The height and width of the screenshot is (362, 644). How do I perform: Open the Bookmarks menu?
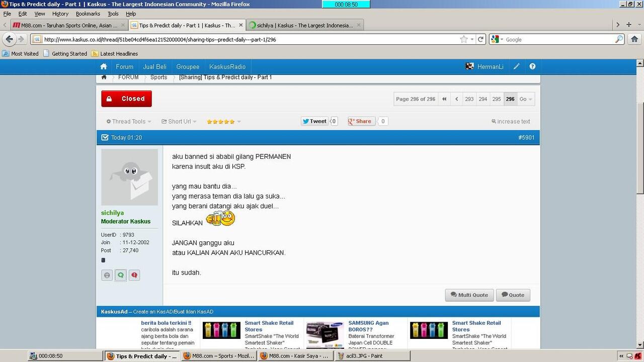88,14
